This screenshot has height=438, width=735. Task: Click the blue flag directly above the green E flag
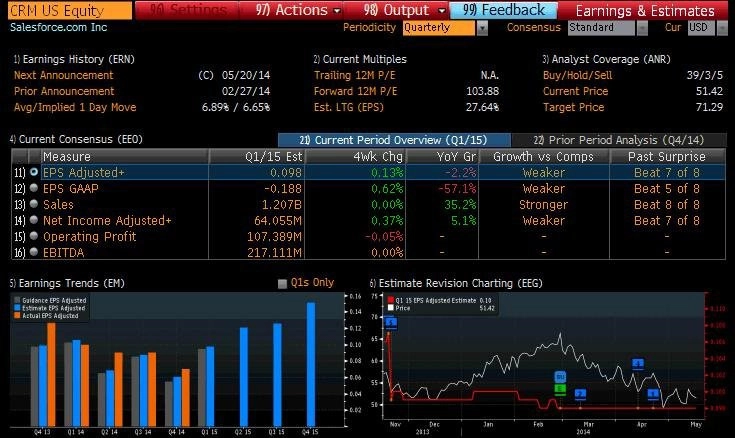click(x=560, y=377)
